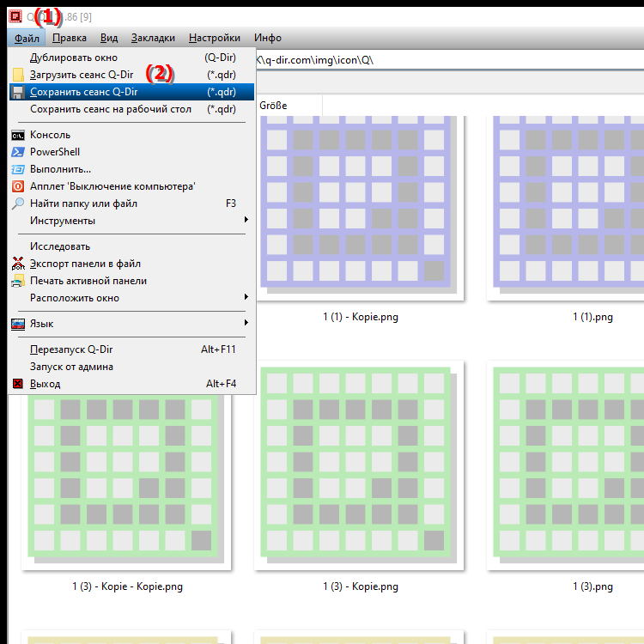Click the Выполнить run dialog icon
The width and height of the screenshot is (644, 644).
click(x=18, y=169)
